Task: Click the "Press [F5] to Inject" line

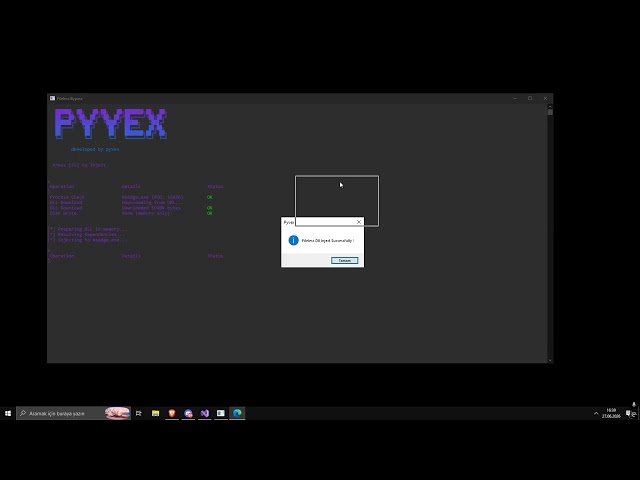Action: [x=79, y=165]
